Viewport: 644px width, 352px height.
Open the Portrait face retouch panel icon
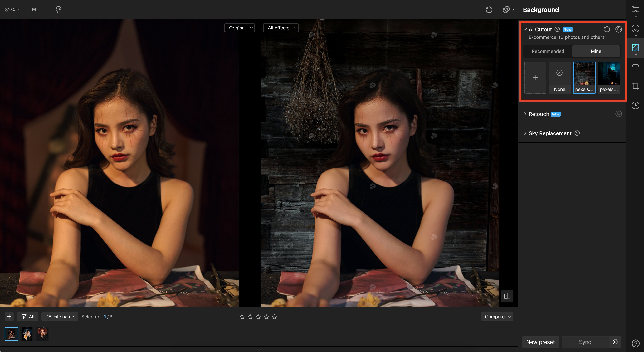point(635,28)
